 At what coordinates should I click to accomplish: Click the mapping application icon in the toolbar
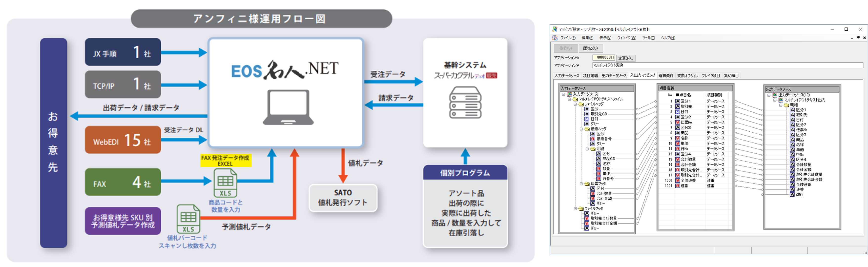(x=555, y=38)
